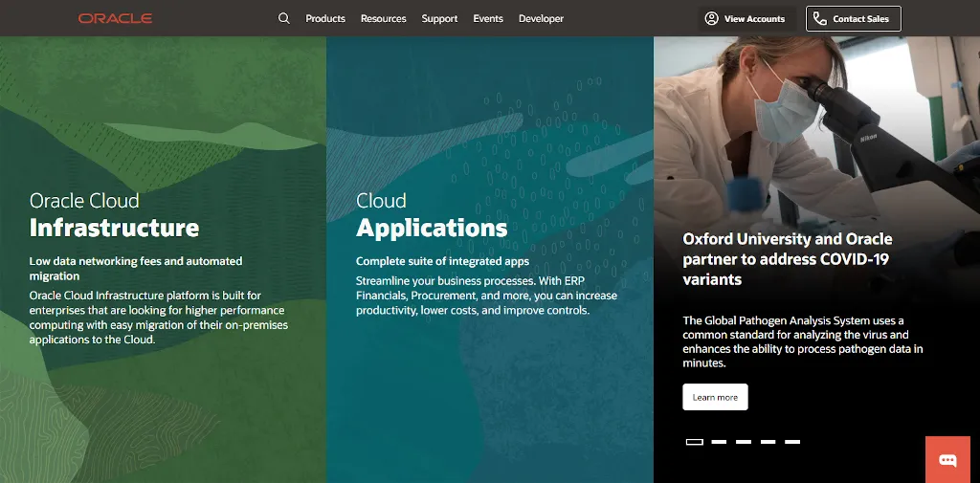Viewport: 980px width, 483px height.
Task: Select the third carousel slide indicator
Action: 743,442
